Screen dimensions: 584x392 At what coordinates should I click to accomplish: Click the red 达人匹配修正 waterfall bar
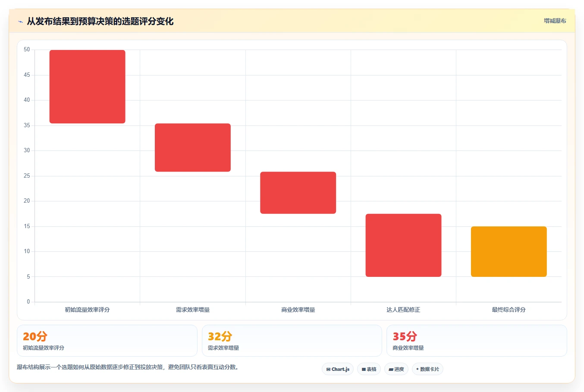tap(403, 245)
